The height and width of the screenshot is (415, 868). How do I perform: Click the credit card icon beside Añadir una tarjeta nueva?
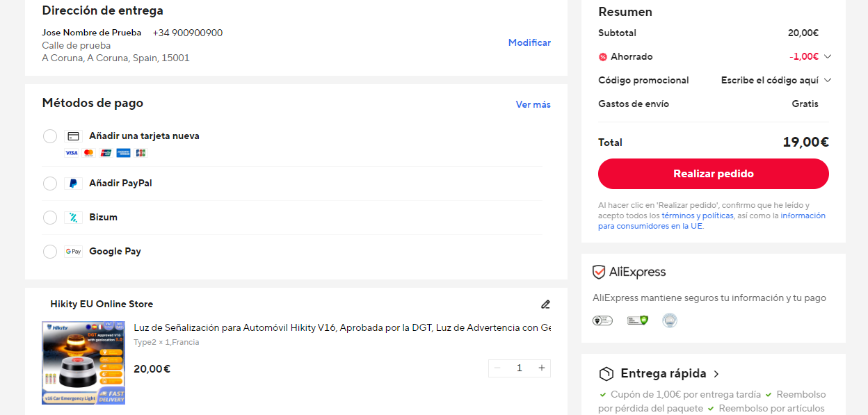click(x=73, y=136)
